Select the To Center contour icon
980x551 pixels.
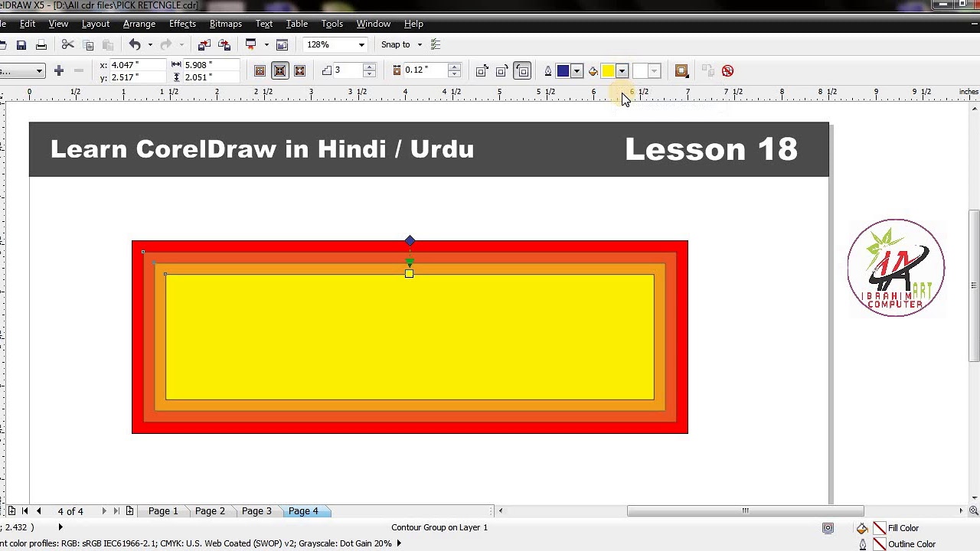point(260,71)
